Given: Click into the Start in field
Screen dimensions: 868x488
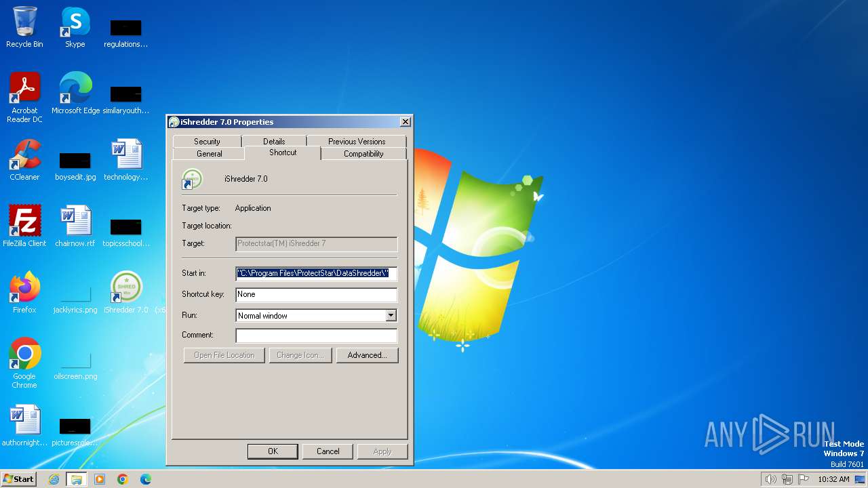Looking at the screenshot, I should (316, 273).
